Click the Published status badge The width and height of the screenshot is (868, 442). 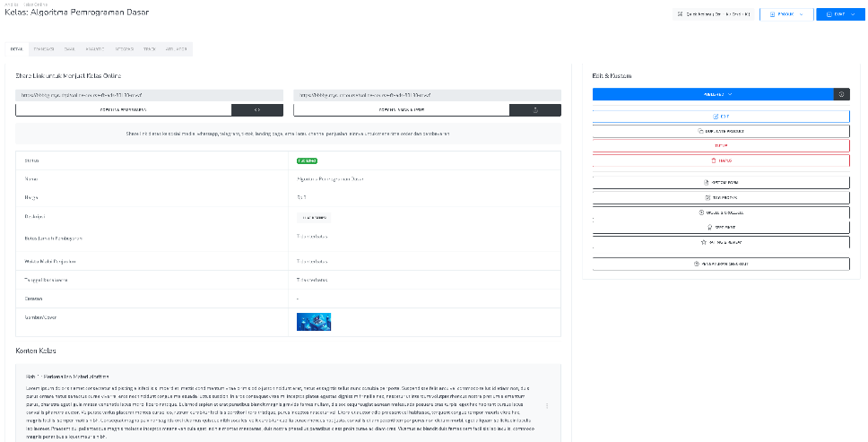pyautogui.click(x=307, y=161)
